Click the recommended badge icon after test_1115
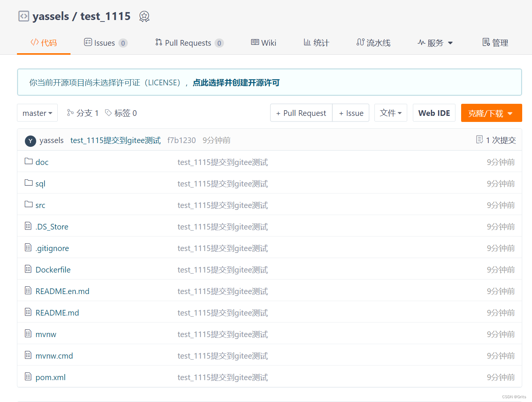This screenshot has height=402, width=532. (144, 17)
